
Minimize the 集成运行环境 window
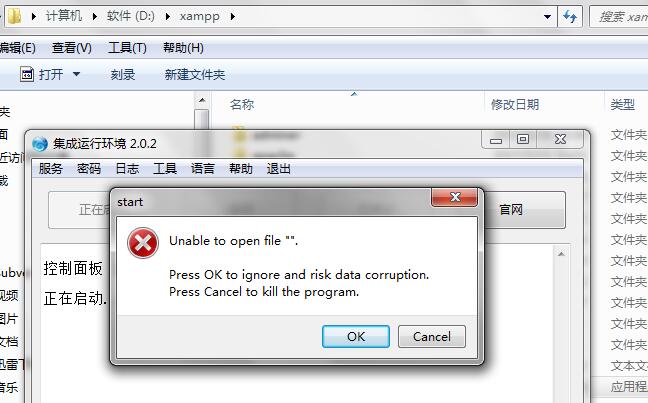(x=496, y=140)
